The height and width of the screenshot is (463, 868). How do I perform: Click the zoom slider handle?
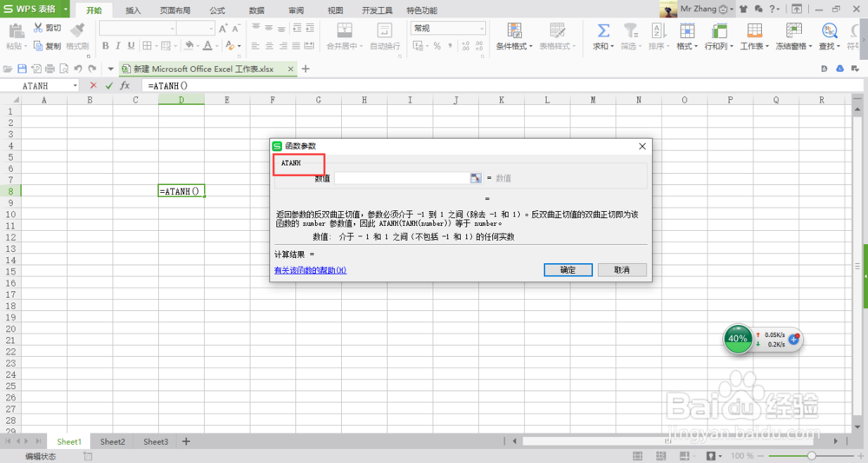pos(811,456)
